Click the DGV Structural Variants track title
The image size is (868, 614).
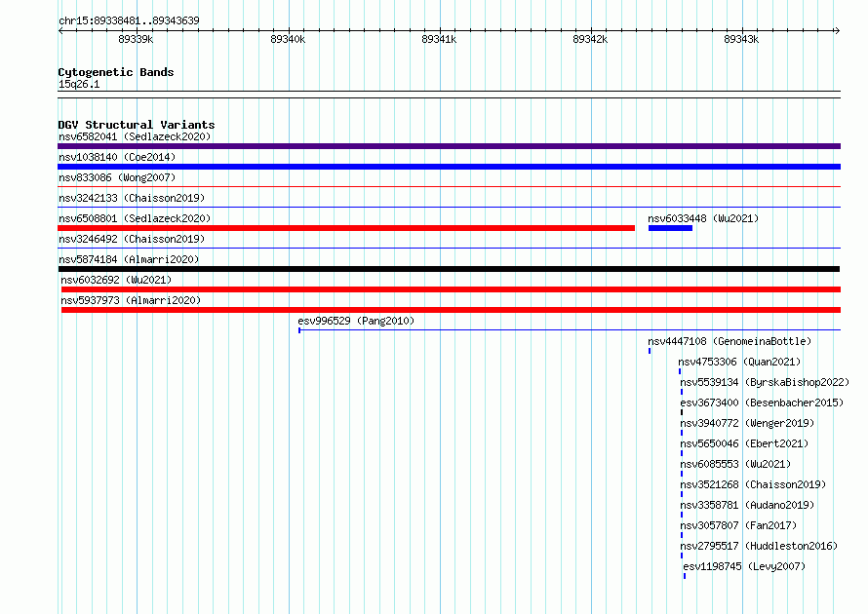pyautogui.click(x=137, y=125)
